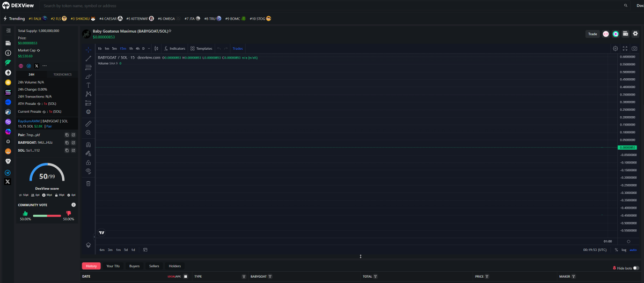644x283 pixels.
Task: Open the DATE column calendar filter
Action: (x=185, y=277)
